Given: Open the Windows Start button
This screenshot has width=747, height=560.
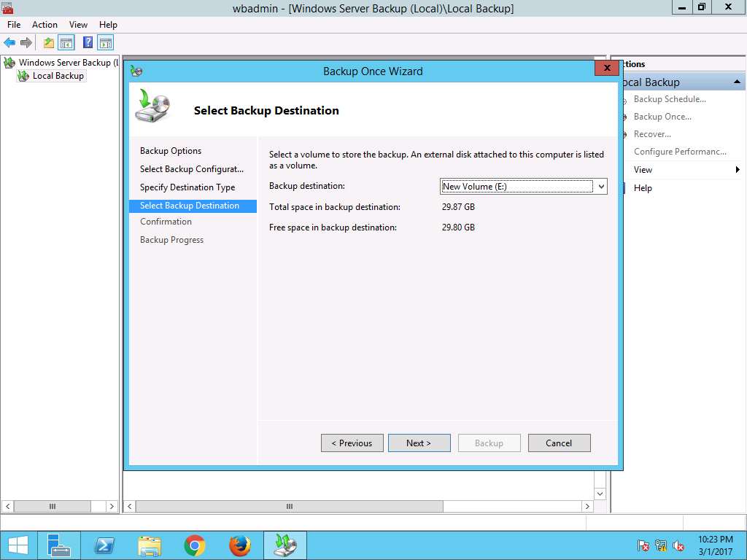Looking at the screenshot, I should pos(18,545).
